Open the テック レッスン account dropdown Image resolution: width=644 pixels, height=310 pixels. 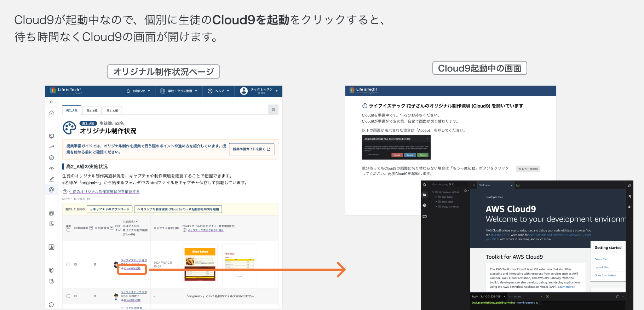point(259,91)
